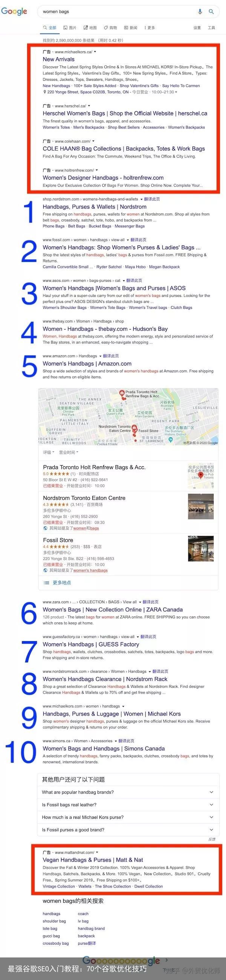The height and width of the screenshot is (980, 226).
Task: Open 'Women's Handbags | Amazon.com' result
Action: (87, 364)
